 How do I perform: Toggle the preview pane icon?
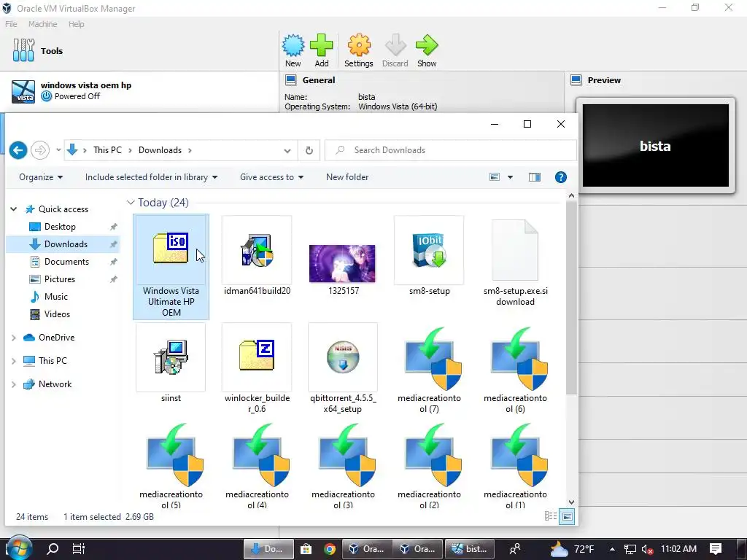pyautogui.click(x=535, y=177)
